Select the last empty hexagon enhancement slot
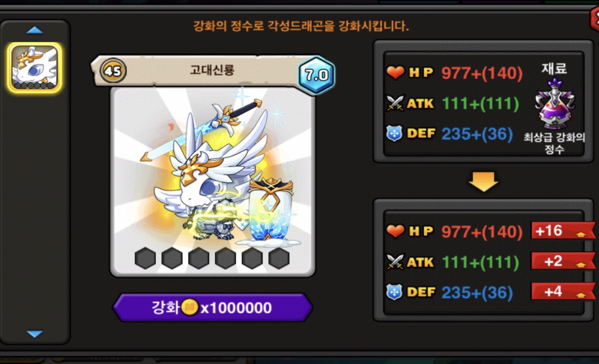599x364 pixels. point(279,258)
